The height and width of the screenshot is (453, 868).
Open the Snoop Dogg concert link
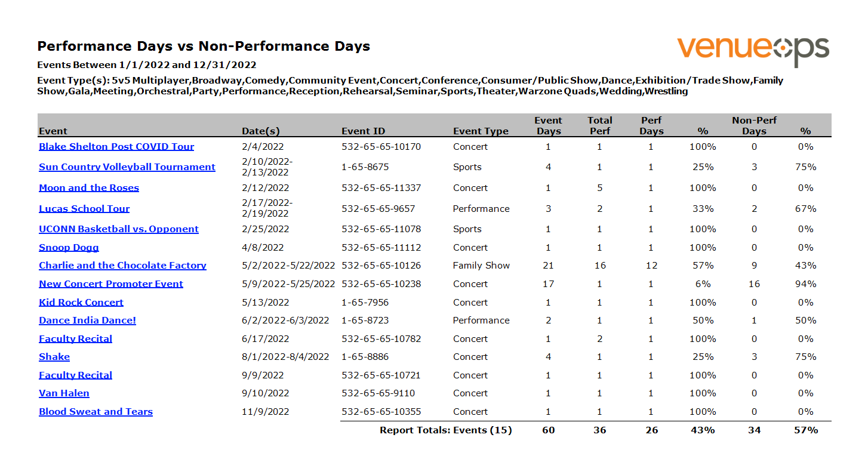click(x=69, y=248)
